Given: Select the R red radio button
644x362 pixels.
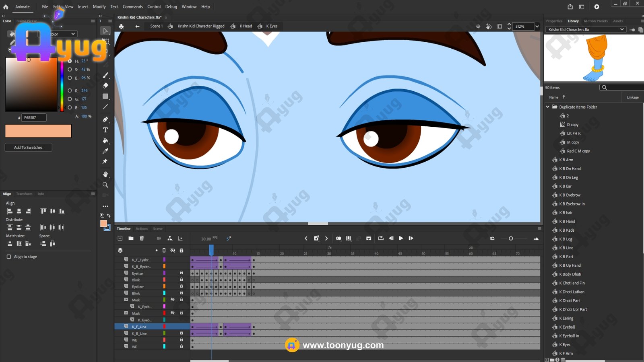Looking at the screenshot, I should tap(70, 90).
